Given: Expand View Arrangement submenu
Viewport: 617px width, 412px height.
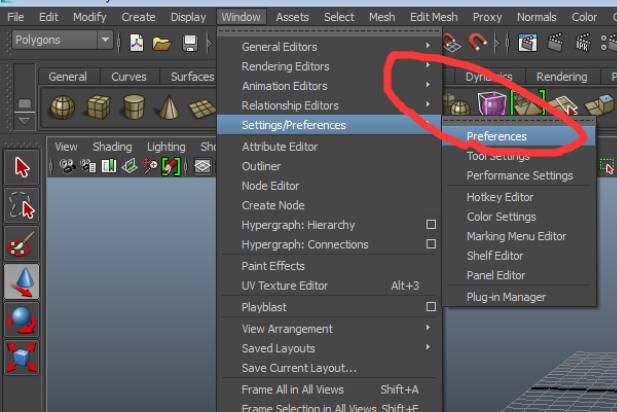Looking at the screenshot, I should pos(330,329).
